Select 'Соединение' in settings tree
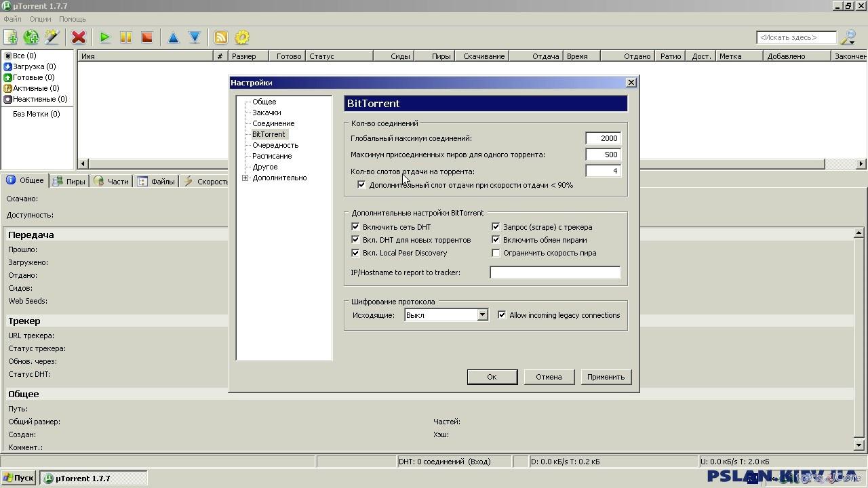The height and width of the screenshot is (488, 868). [x=273, y=123]
